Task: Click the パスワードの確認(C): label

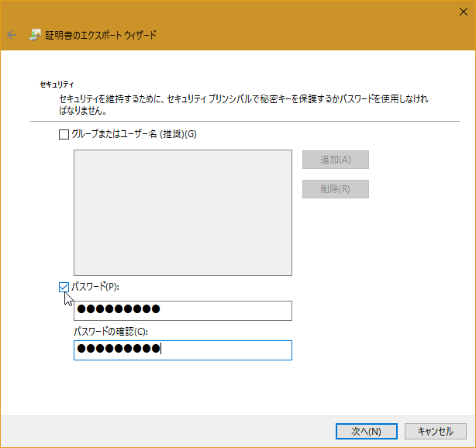Action: pyautogui.click(x=111, y=332)
